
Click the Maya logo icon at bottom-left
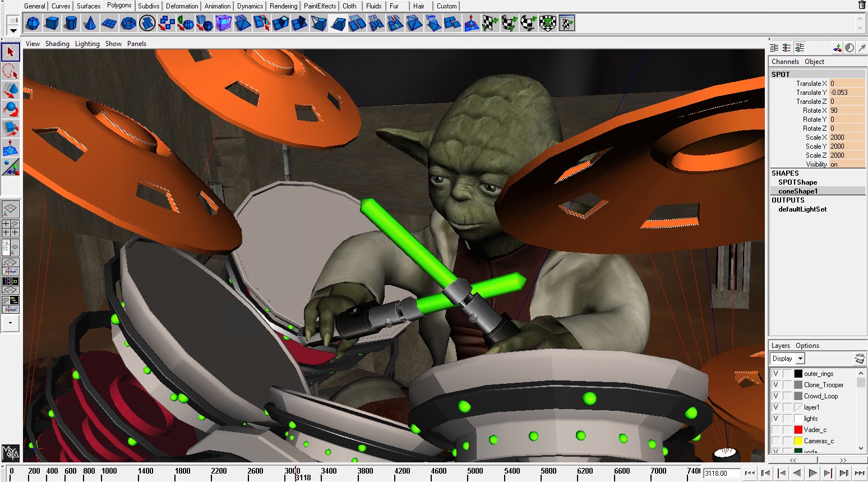point(11,452)
